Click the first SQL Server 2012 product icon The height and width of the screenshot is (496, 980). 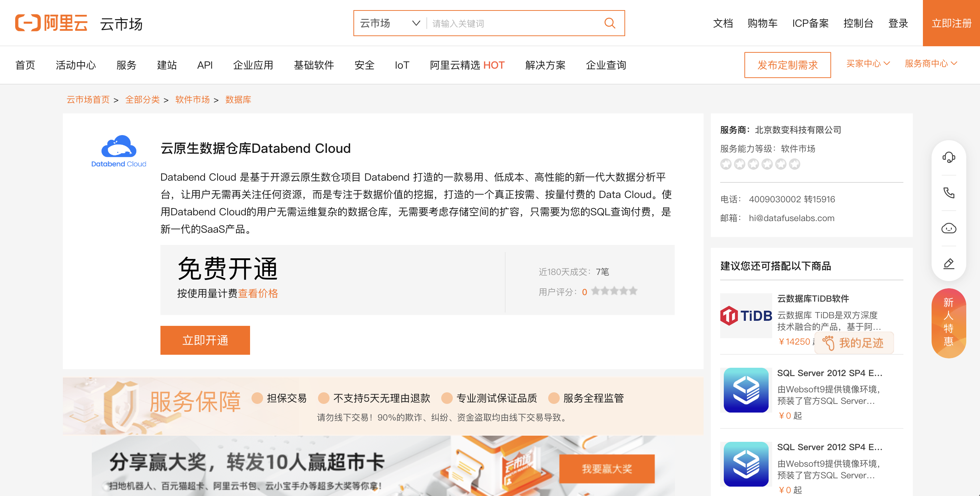[745, 390]
